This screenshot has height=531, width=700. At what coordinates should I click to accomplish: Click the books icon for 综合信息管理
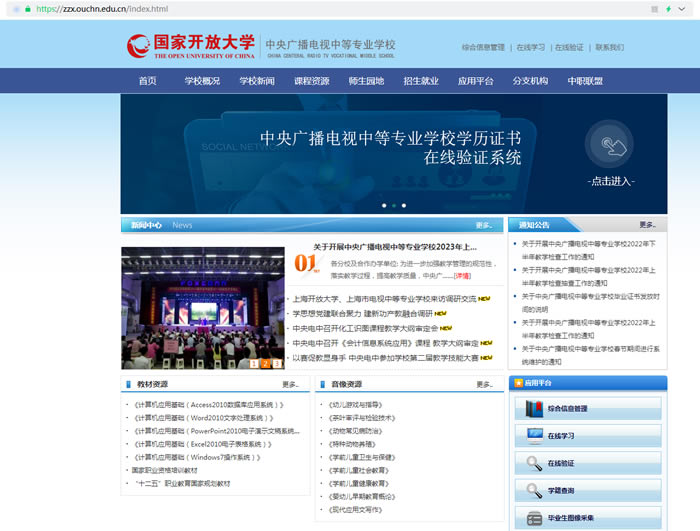click(x=534, y=409)
